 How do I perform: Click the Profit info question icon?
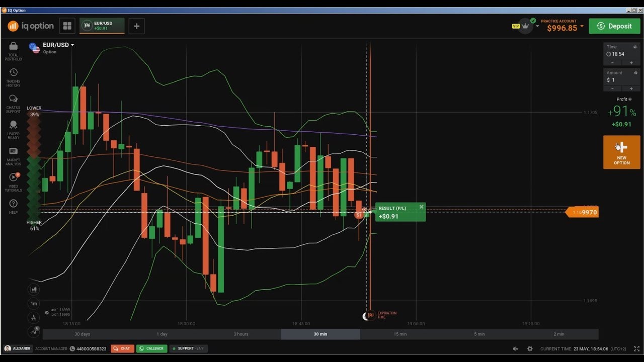tap(630, 99)
